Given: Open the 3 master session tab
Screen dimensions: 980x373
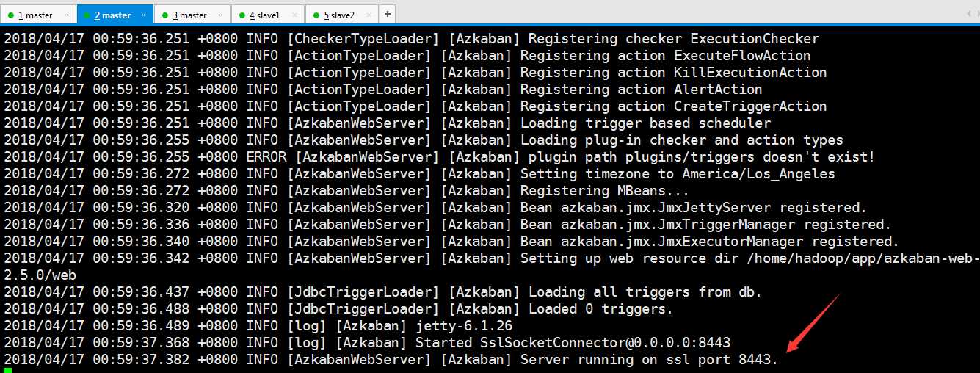Looking at the screenshot, I should coord(191,15).
